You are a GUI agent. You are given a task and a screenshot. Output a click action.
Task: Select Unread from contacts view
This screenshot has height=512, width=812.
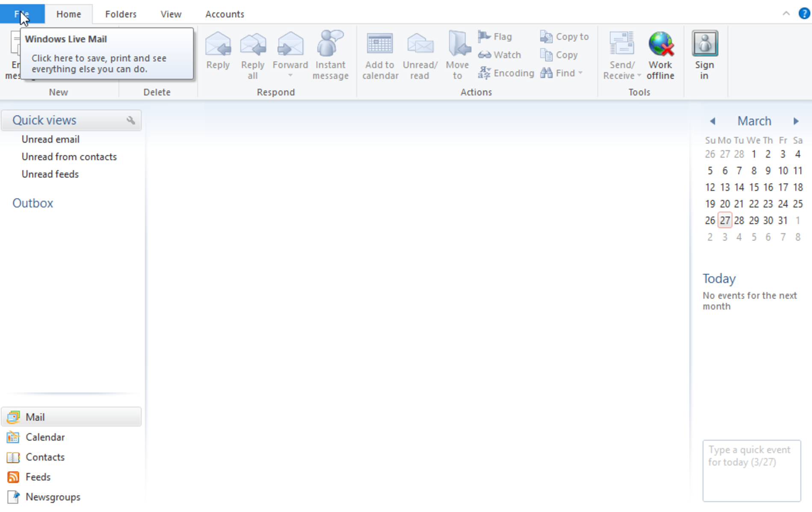pos(69,157)
